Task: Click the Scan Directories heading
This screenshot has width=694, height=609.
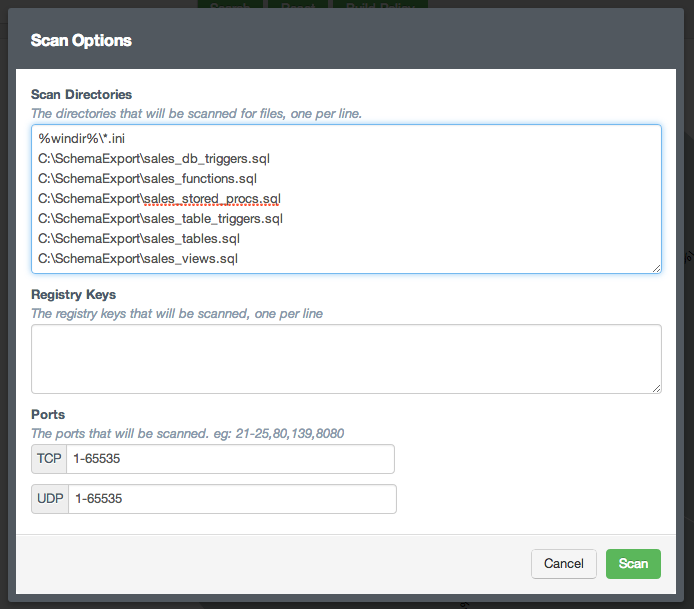Action: coord(81,95)
